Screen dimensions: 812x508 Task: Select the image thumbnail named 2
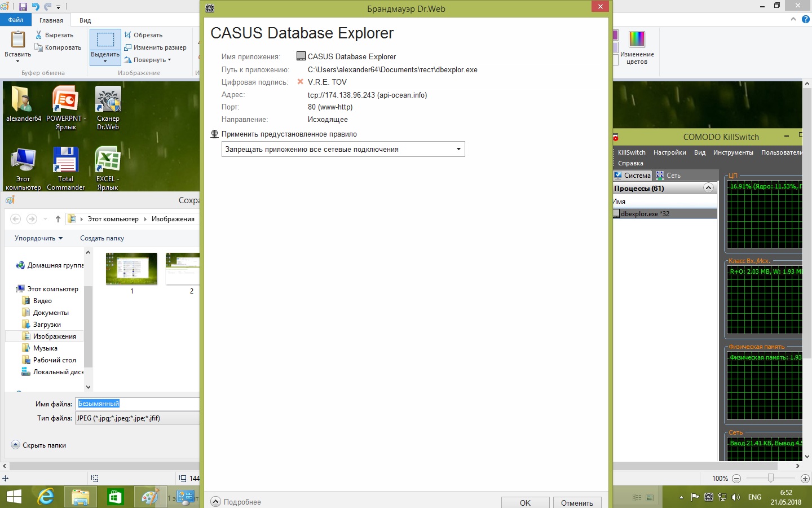[183, 274]
